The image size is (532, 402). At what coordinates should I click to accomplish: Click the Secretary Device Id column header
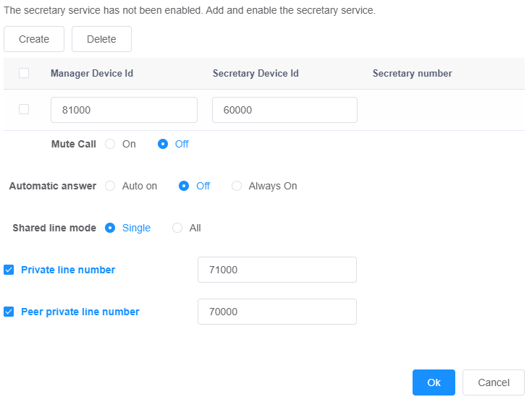coord(256,73)
